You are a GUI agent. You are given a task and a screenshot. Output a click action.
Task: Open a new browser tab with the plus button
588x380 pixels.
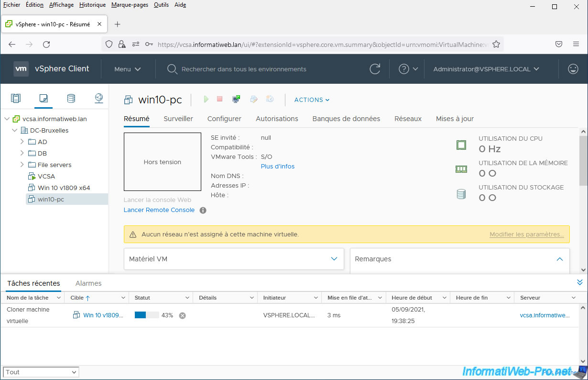118,24
